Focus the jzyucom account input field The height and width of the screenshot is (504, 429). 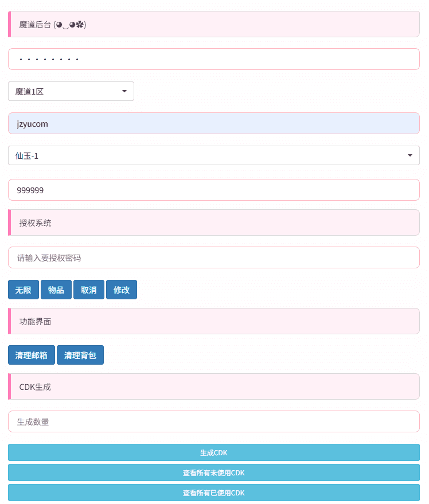(213, 123)
